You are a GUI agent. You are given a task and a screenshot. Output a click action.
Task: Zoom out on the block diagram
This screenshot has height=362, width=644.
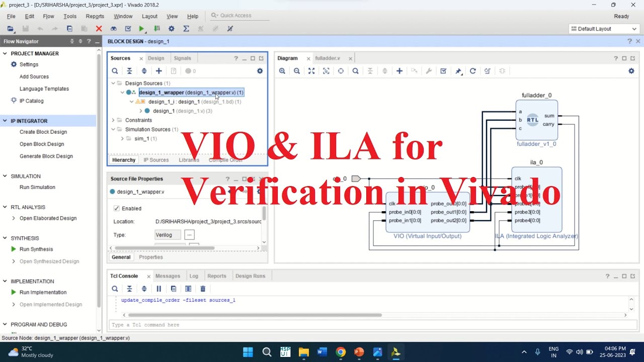point(297,71)
